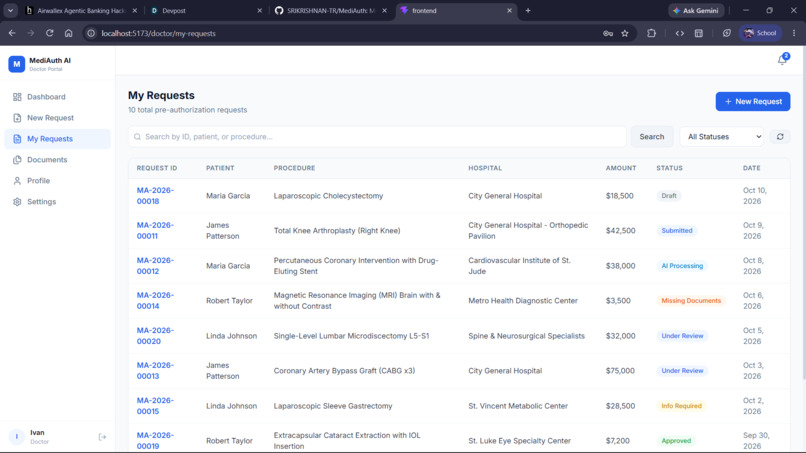Switch to the Airwallex Agentic Banking Hack tab
The width and height of the screenshot is (806, 453).
coord(81,11)
